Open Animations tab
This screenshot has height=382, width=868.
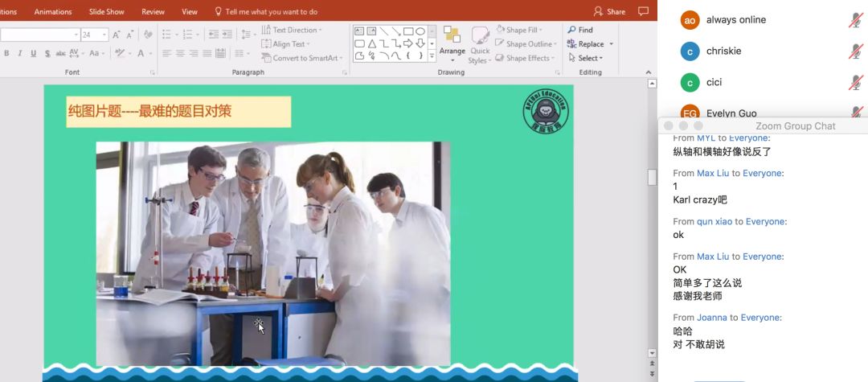[x=53, y=11]
